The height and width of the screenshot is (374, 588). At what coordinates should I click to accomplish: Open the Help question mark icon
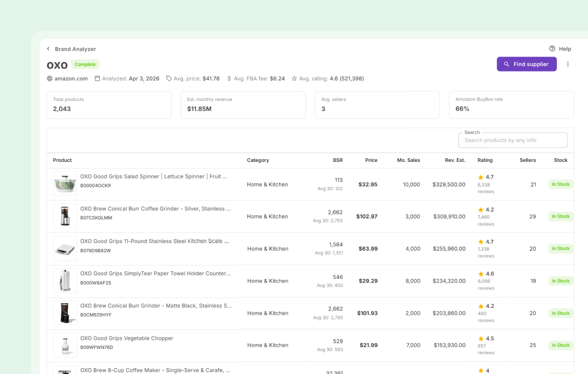[x=552, y=49]
